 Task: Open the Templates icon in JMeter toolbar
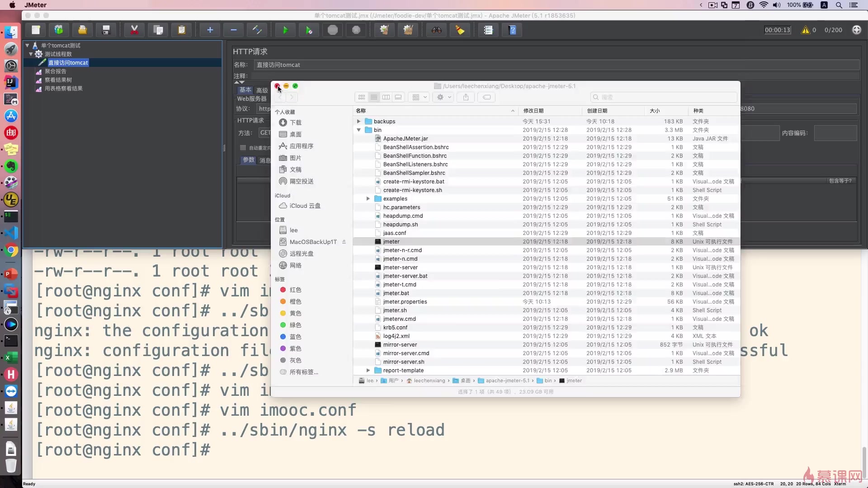click(59, 30)
